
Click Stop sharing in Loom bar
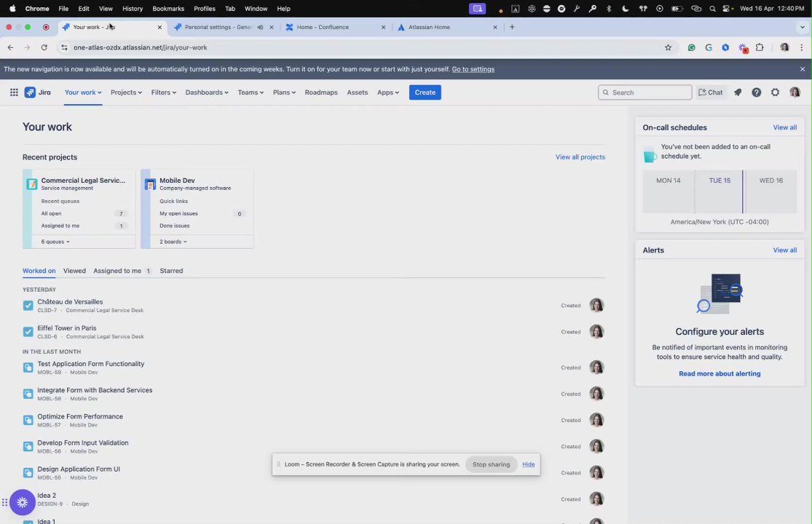tap(491, 464)
